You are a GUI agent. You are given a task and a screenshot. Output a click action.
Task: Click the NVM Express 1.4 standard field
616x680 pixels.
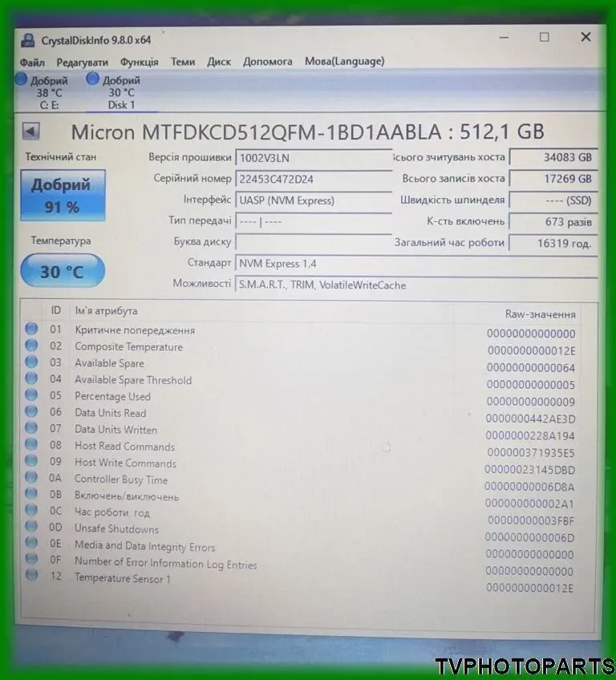point(416,264)
